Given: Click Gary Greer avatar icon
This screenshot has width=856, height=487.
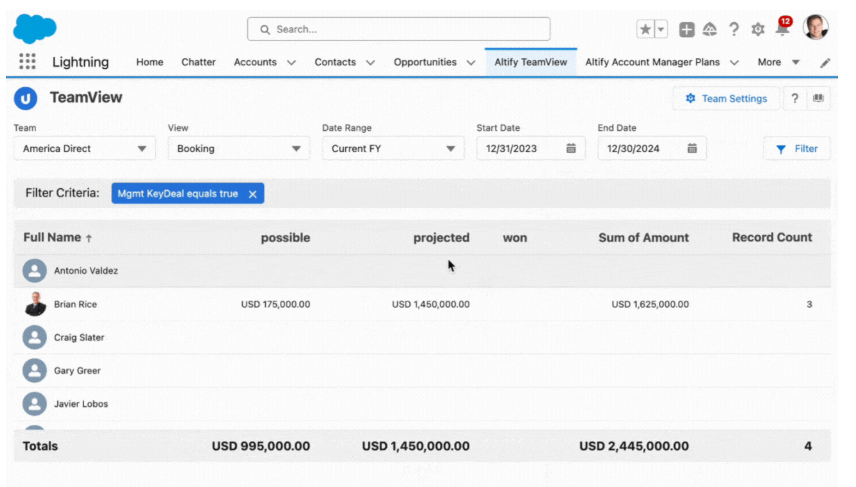Looking at the screenshot, I should pos(34,371).
